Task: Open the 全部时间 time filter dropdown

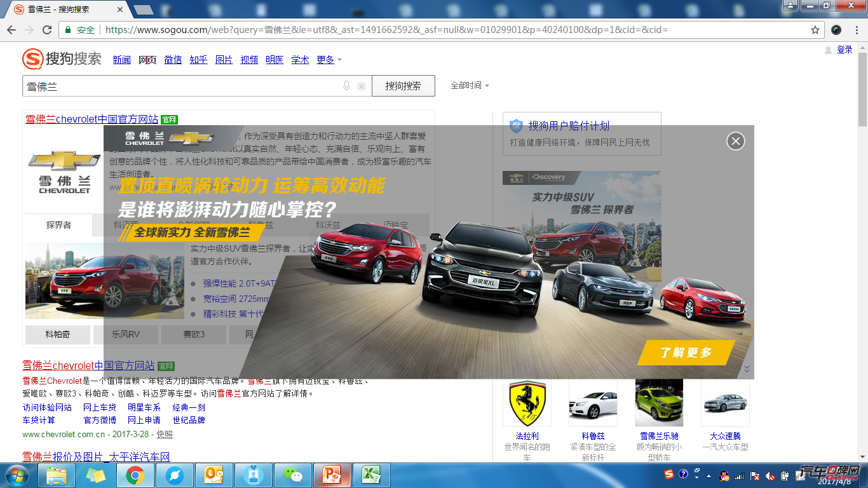Action: point(470,86)
